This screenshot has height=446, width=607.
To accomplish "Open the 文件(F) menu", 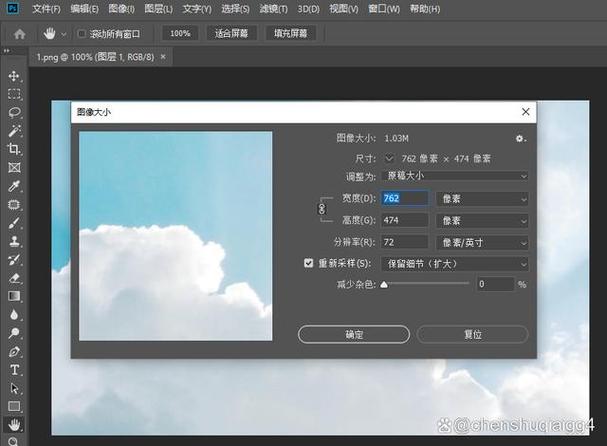I will pyautogui.click(x=46, y=9).
